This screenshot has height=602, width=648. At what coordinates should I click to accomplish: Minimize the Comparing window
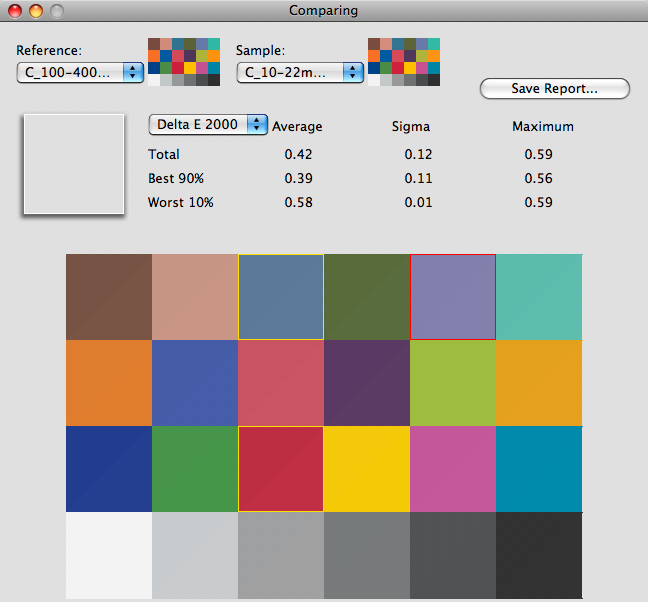pyautogui.click(x=36, y=11)
